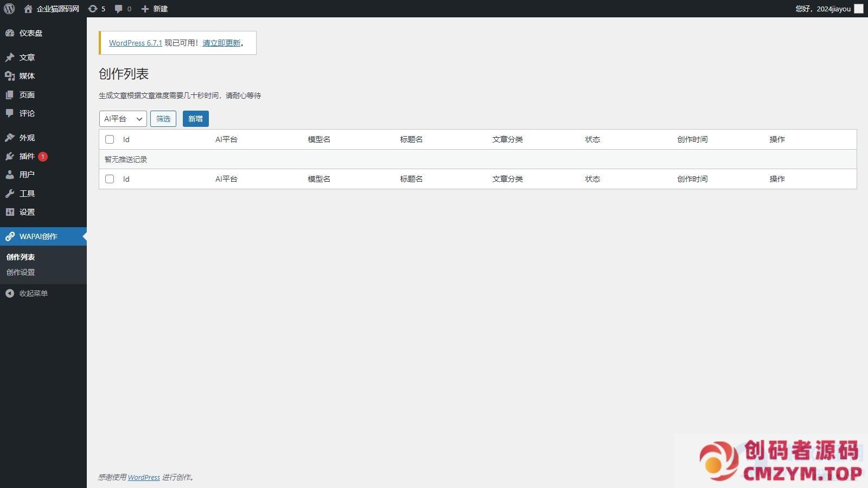This screenshot has width=868, height=488.
Task: Open the 新建 menu in admin bar
Action: pos(155,9)
